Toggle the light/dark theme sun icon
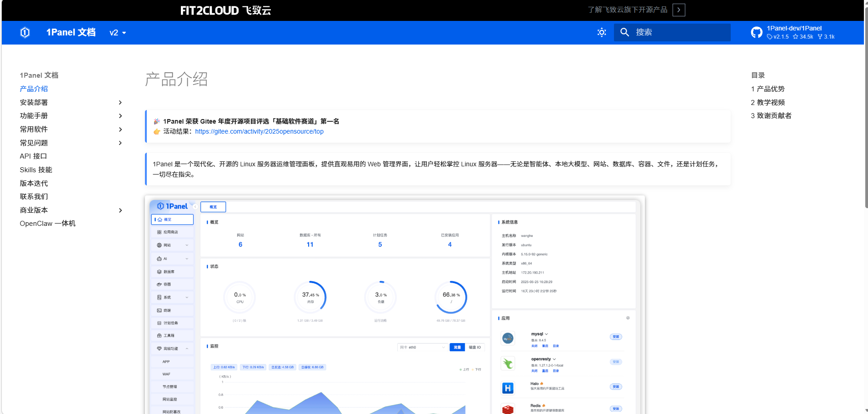Image resolution: width=868 pixels, height=414 pixels. (x=602, y=33)
